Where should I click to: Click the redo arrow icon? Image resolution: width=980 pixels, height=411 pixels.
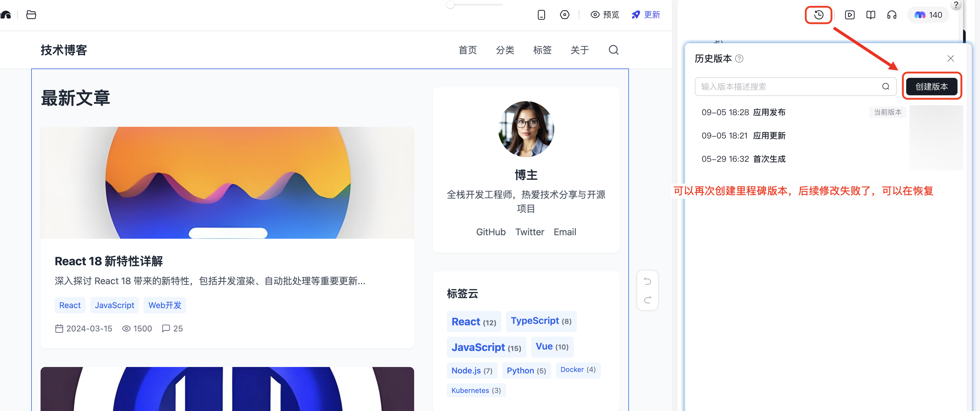[647, 300]
